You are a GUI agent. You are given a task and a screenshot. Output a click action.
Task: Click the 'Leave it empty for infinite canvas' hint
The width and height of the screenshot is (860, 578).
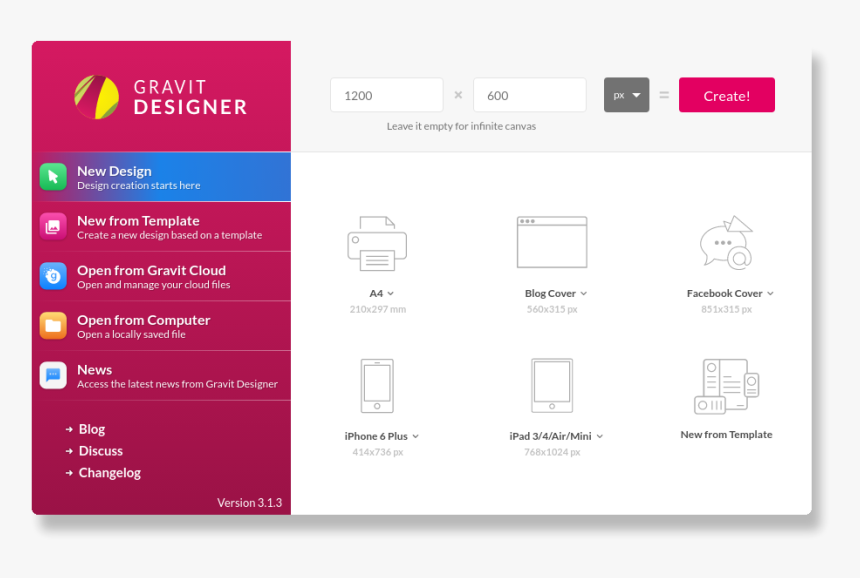(x=461, y=126)
